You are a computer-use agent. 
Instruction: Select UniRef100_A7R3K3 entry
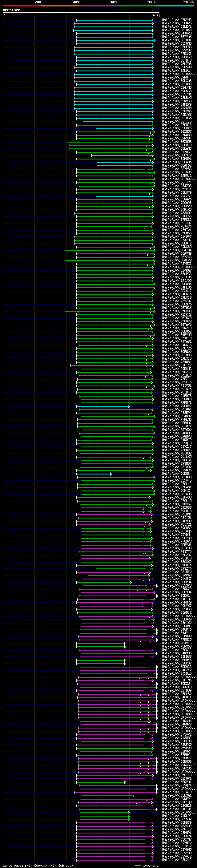pyautogui.click(x=177, y=54)
